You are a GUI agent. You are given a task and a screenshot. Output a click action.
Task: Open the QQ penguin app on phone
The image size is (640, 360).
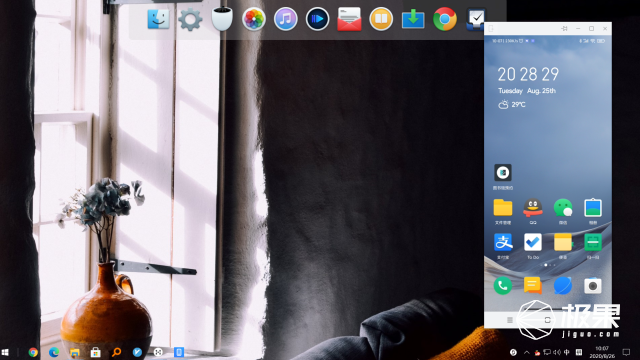(533, 208)
